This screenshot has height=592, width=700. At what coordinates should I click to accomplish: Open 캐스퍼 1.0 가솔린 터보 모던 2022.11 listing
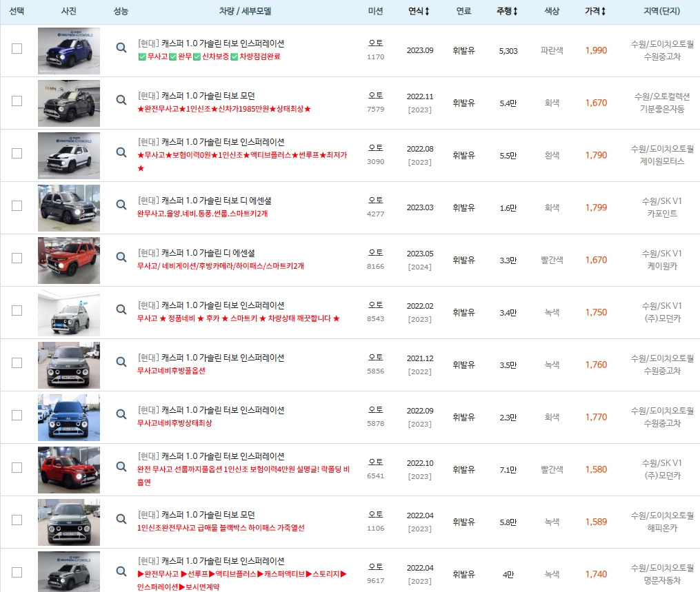(x=197, y=96)
